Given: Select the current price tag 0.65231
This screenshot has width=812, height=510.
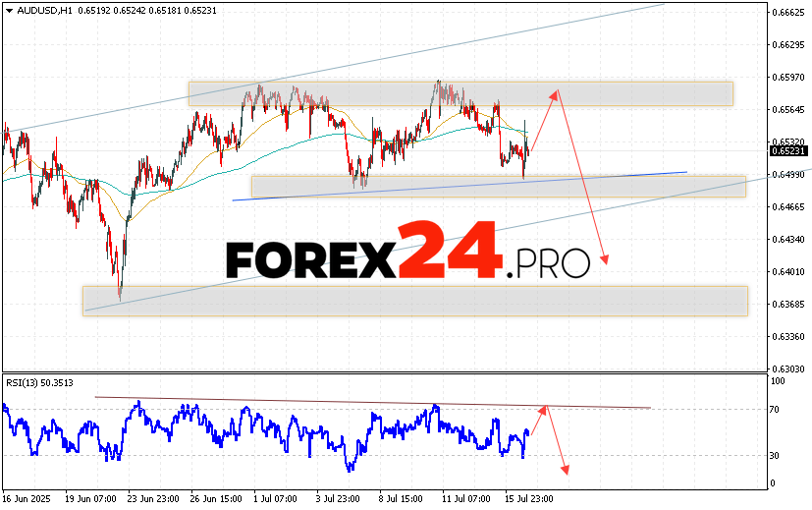Looking at the screenshot, I should click(788, 151).
